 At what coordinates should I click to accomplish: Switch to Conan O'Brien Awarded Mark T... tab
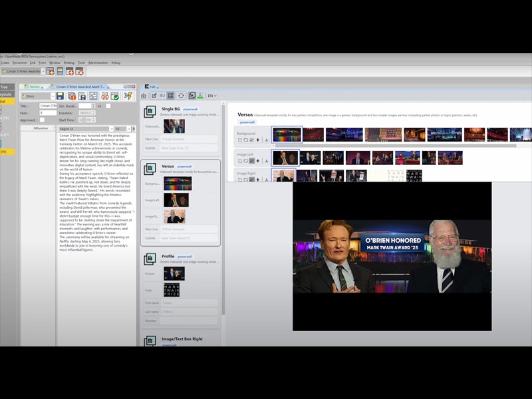(80, 86)
